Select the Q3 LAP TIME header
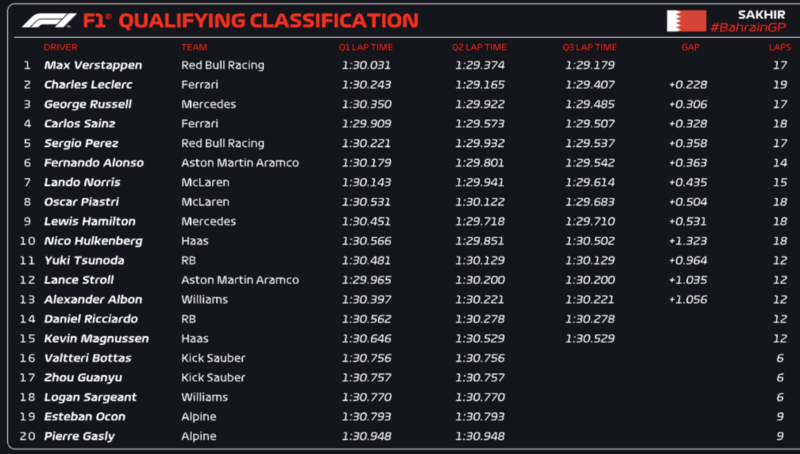 click(590, 47)
